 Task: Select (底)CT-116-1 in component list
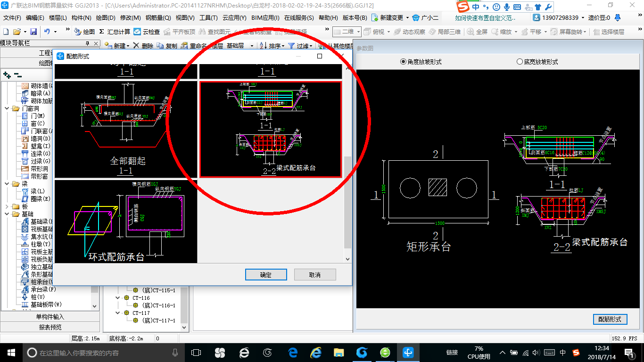tap(158, 305)
